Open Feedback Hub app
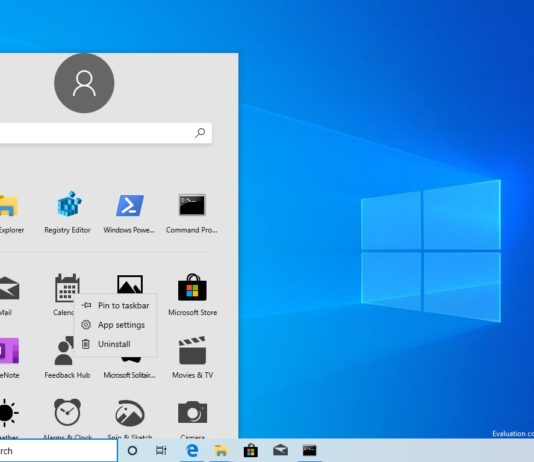Screen dimensions: 534x462 67,357
